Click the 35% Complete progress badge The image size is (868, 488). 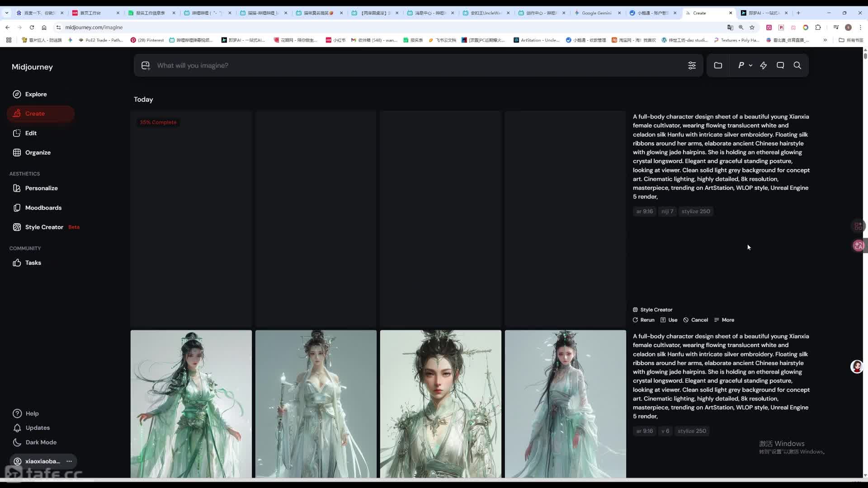pyautogui.click(x=158, y=122)
